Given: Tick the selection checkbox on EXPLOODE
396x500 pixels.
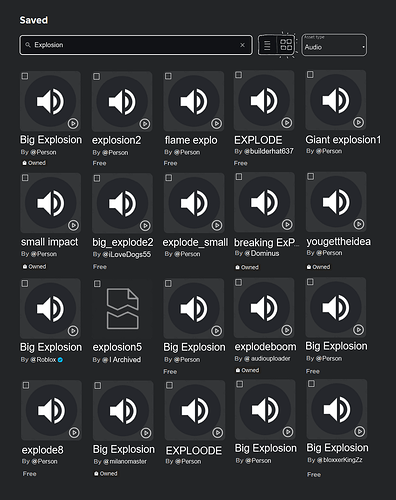Looking at the screenshot, I should pyautogui.click(x=169, y=385).
